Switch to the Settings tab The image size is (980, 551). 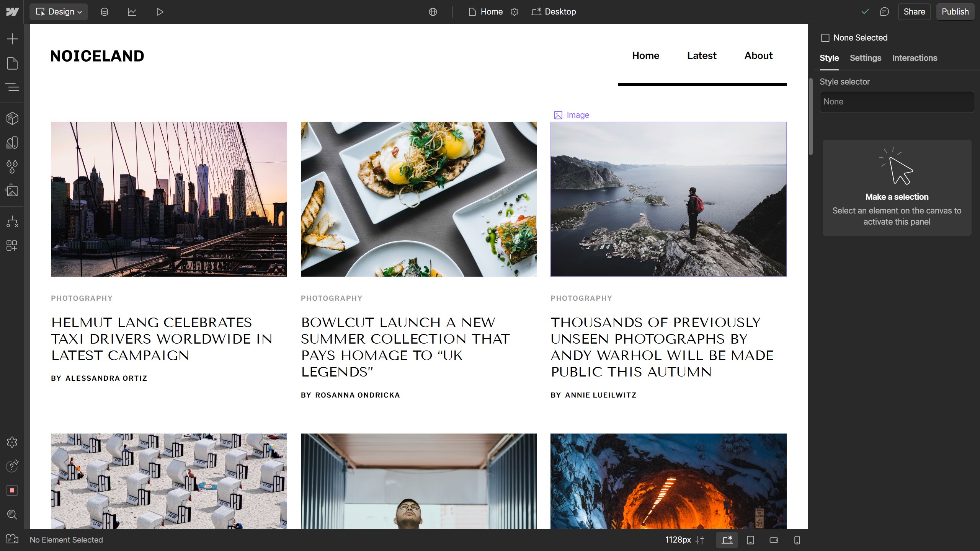[866, 58]
